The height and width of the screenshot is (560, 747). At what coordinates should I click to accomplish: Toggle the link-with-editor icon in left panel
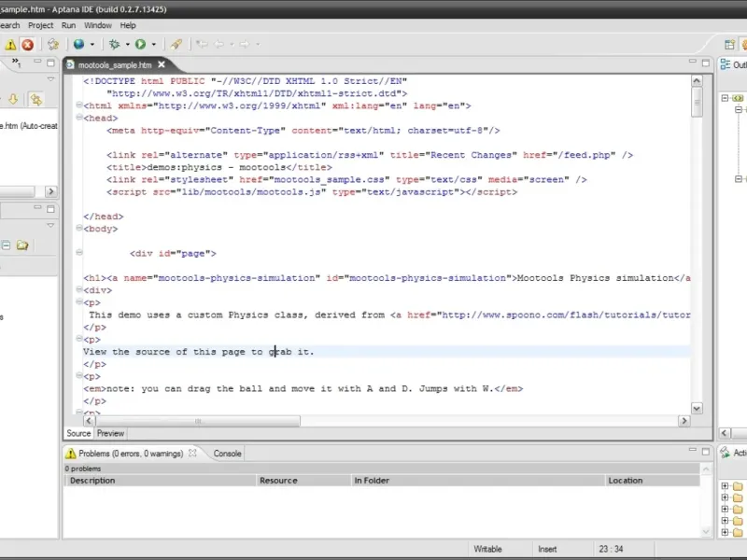(x=35, y=99)
